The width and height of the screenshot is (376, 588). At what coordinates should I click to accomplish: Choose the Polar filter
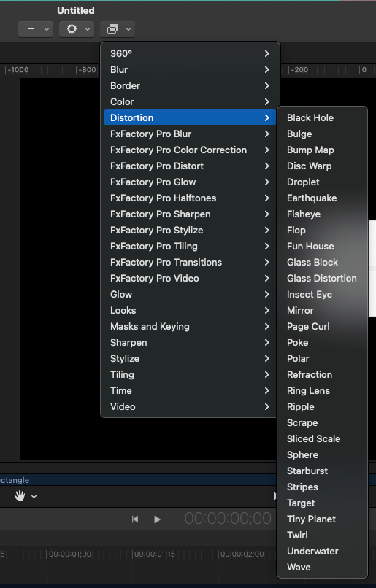point(322,358)
